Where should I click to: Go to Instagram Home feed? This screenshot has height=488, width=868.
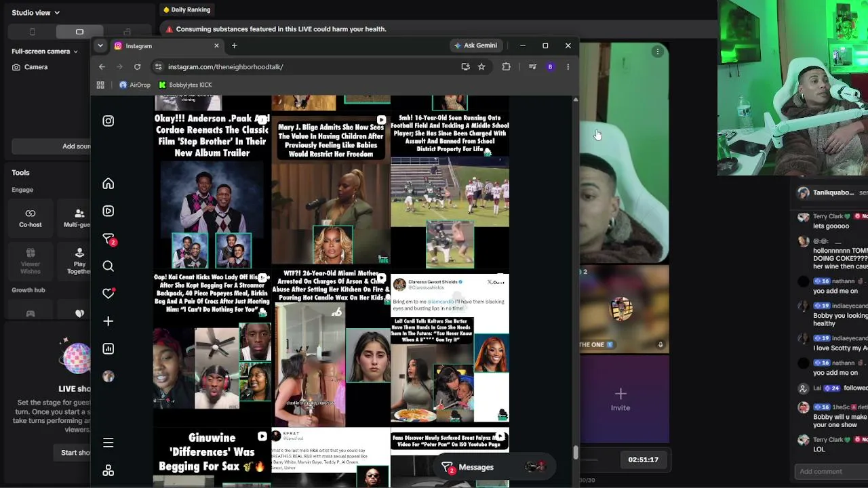click(108, 184)
